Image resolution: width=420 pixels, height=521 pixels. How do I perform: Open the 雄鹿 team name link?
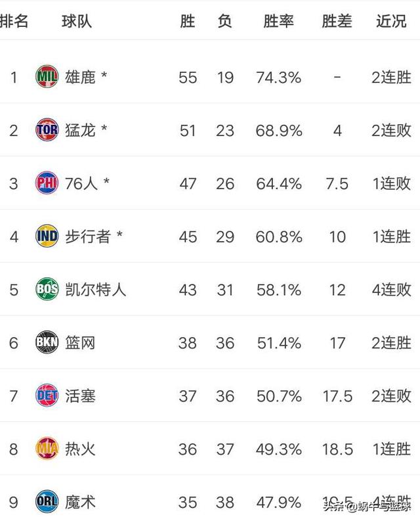80,77
